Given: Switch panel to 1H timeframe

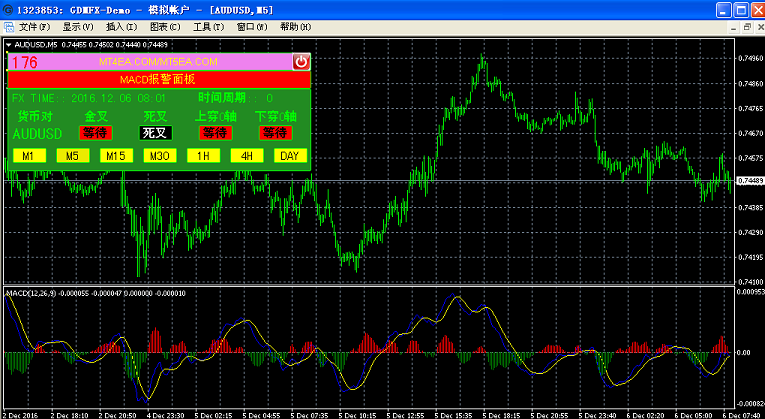Looking at the screenshot, I should coord(203,156).
